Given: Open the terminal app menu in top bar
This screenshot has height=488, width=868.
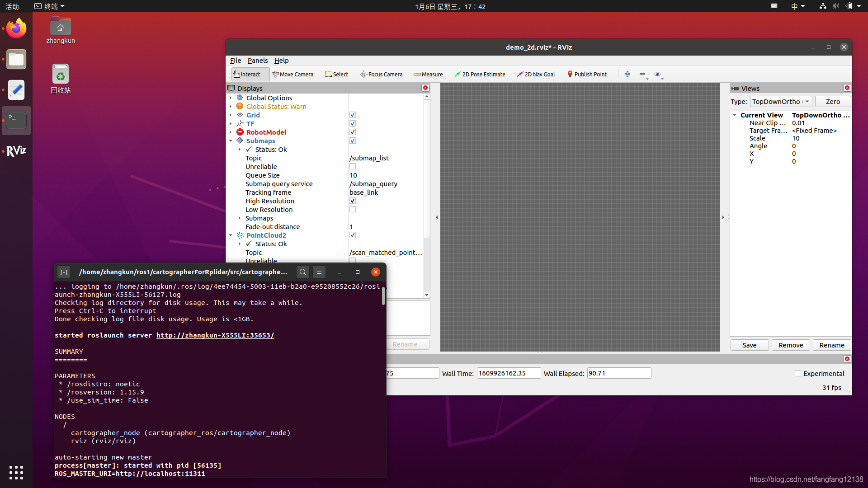Looking at the screenshot, I should (x=50, y=6).
